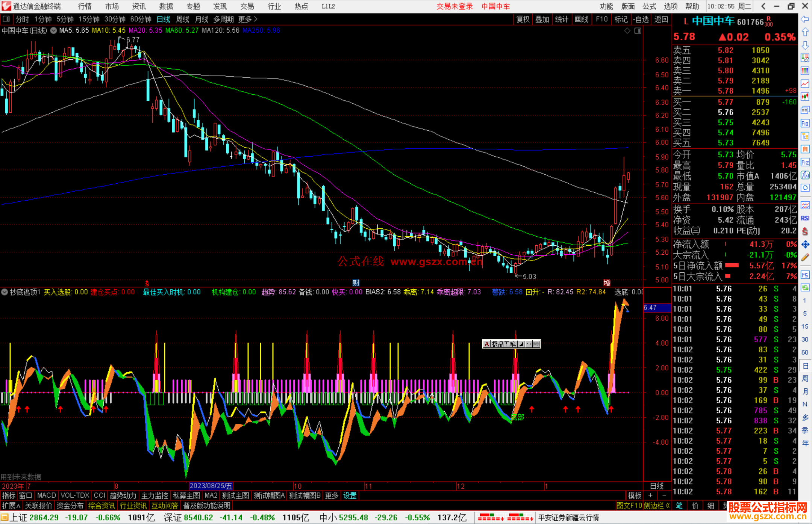Image resolution: width=812 pixels, height=524 pixels.
Task: Select the pencil drawing tool icon
Action: pyautogui.click(x=805, y=258)
